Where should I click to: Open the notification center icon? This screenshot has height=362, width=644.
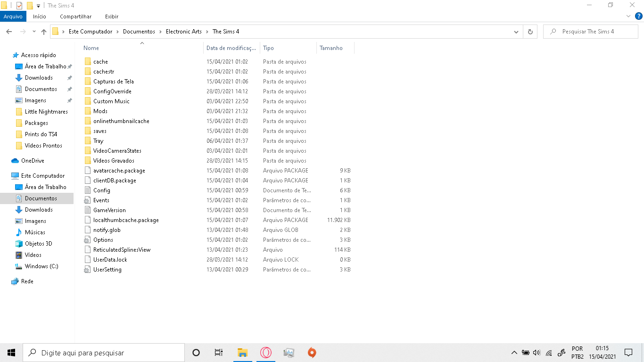pos(628,353)
